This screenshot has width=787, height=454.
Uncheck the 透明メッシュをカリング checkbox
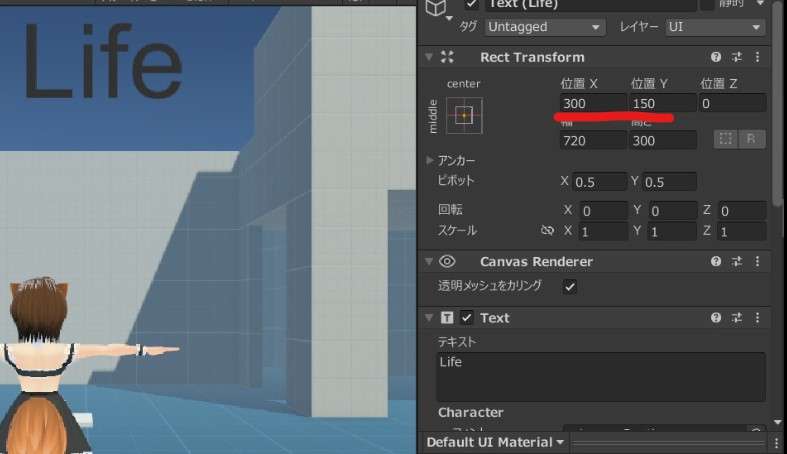tap(570, 287)
